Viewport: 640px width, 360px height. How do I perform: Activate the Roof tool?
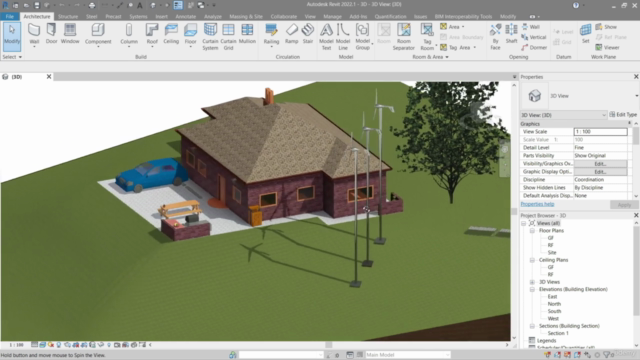[152, 35]
